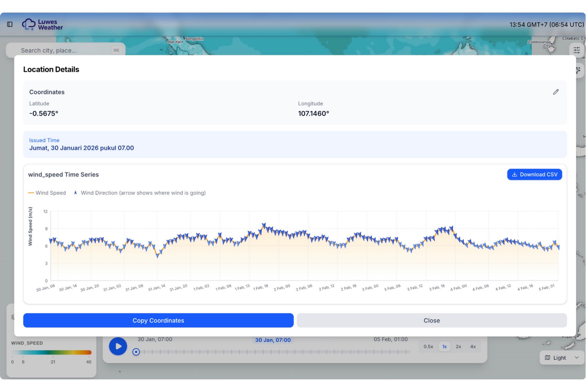Open map filter settings sliders icon
586x392 pixels.
(x=576, y=50)
